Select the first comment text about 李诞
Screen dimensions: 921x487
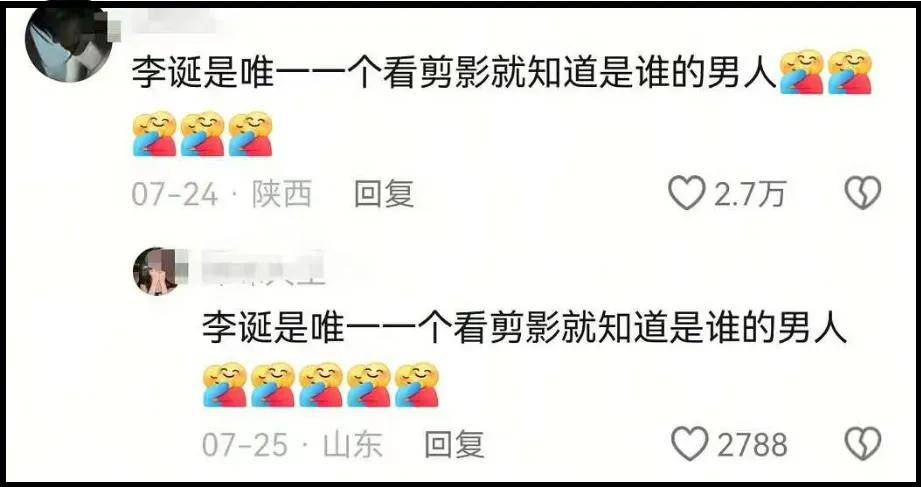[455, 74]
